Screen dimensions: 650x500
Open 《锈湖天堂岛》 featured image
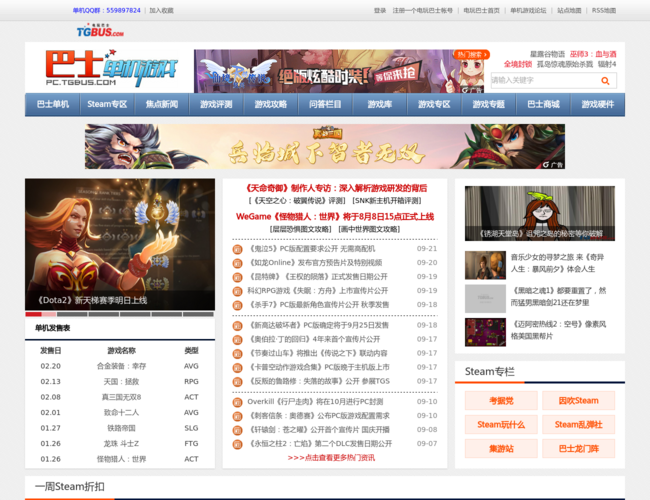pyautogui.click(x=540, y=214)
